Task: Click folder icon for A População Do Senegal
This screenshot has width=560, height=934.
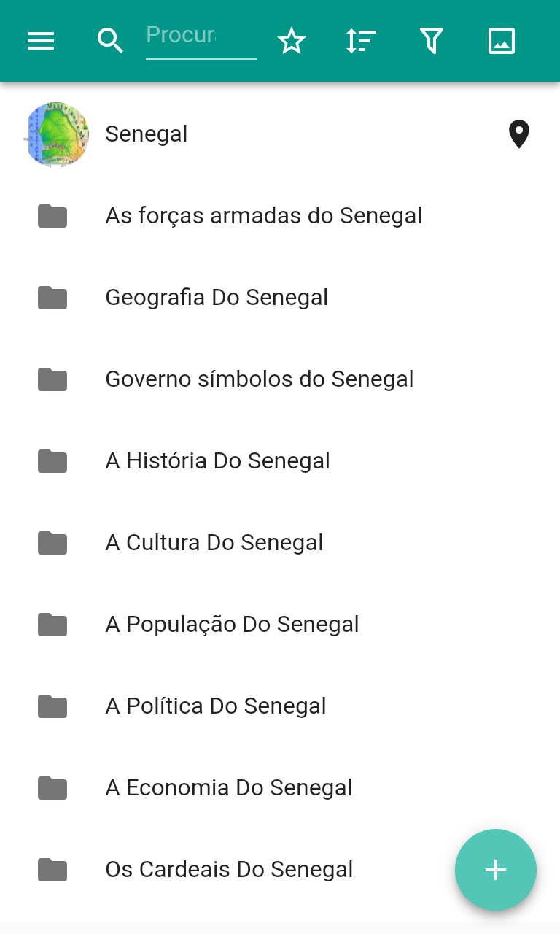Action: coord(52,625)
